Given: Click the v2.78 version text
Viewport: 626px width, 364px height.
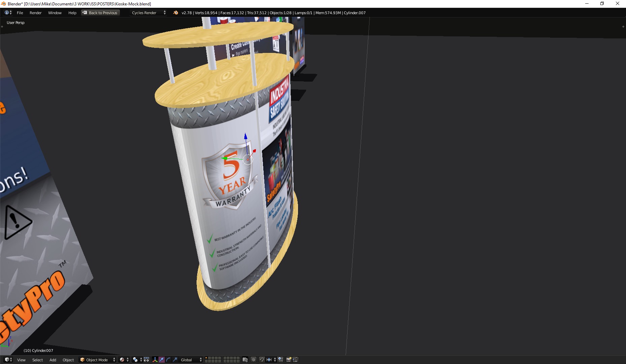Looking at the screenshot, I should coord(186,13).
